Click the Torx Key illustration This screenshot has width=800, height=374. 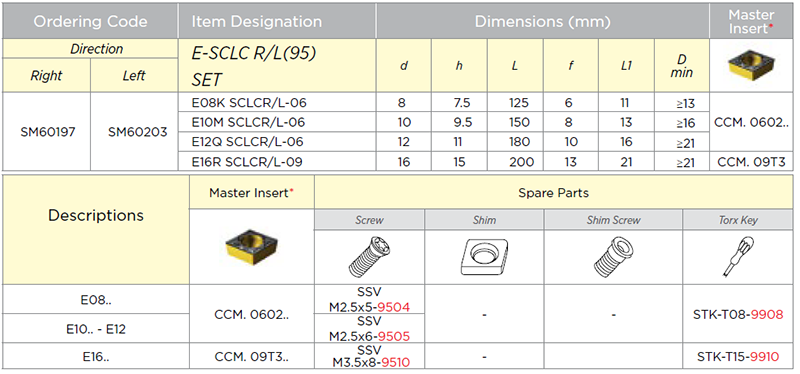(x=737, y=257)
